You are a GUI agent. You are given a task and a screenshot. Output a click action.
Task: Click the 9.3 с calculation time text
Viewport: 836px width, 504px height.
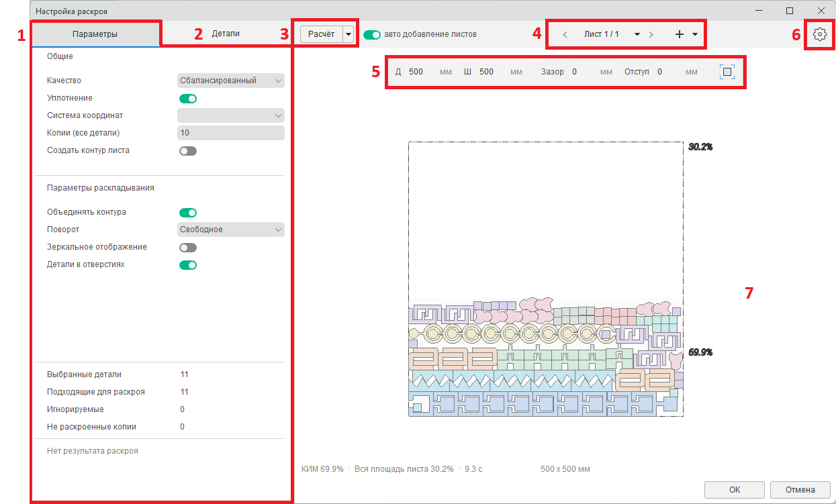[x=473, y=469]
